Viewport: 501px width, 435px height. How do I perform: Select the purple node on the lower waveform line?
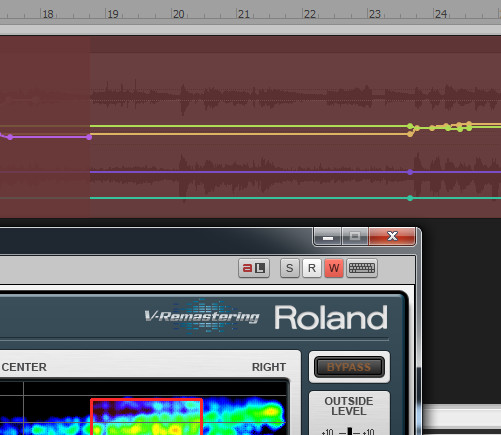pyautogui.click(x=410, y=172)
